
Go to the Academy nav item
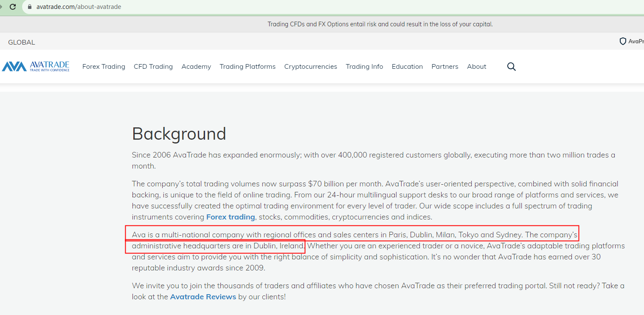pos(196,67)
